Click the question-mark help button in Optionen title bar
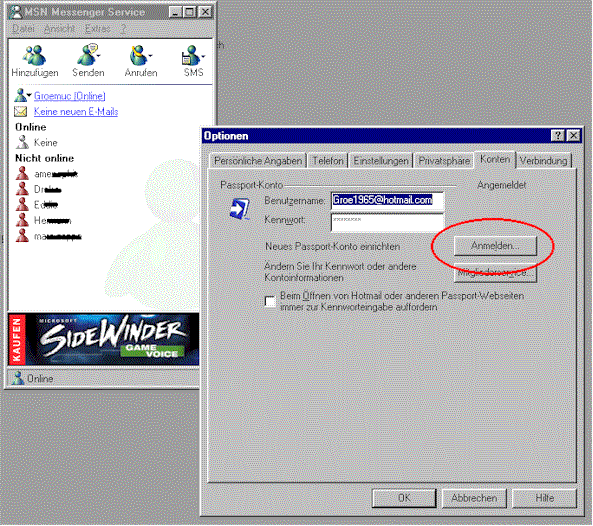 click(558, 135)
